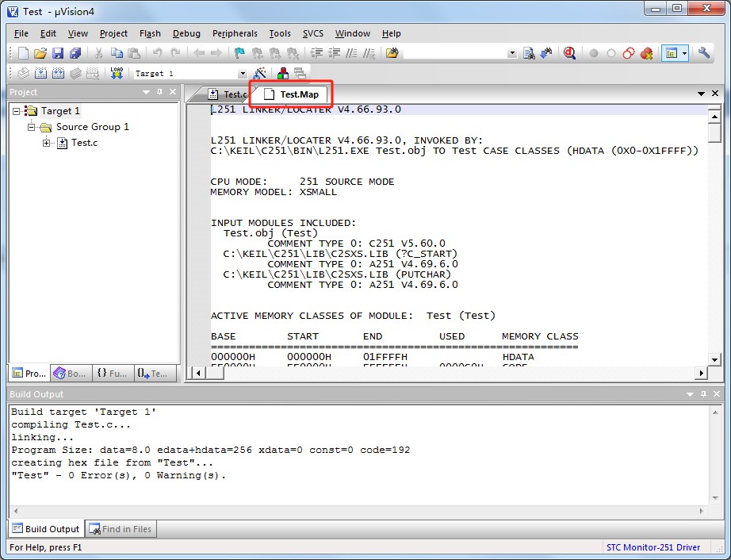Open the Manage Components colored blocks icon
Screen dimensions: 731x560
tap(282, 73)
